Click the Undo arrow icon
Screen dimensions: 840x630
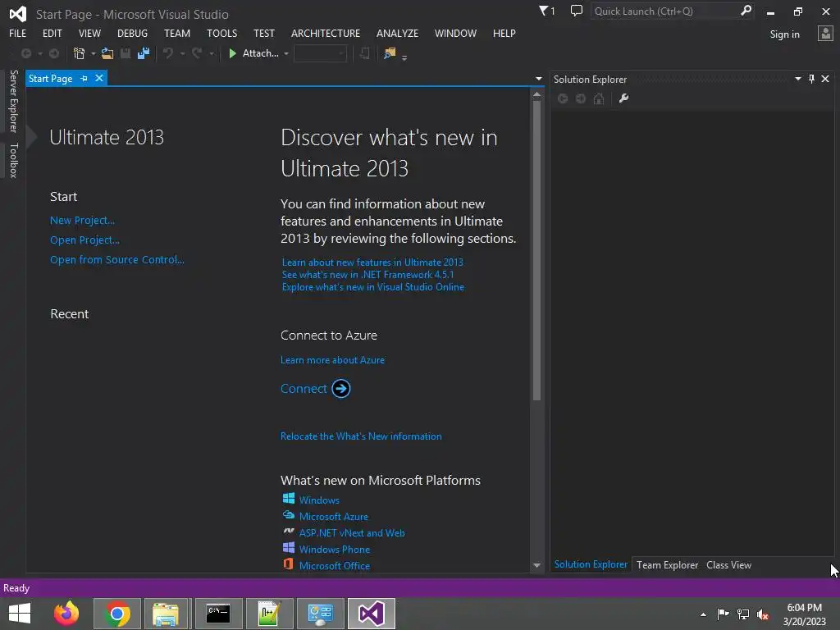pos(168,53)
